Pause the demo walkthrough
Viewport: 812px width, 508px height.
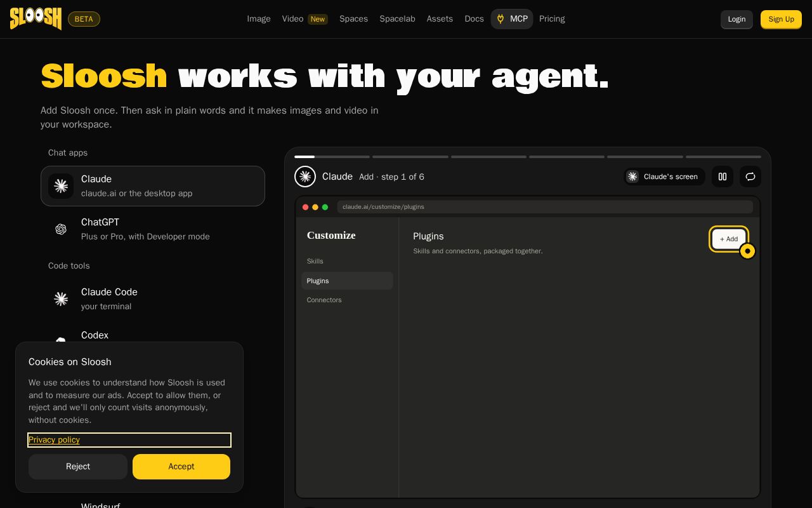click(723, 177)
